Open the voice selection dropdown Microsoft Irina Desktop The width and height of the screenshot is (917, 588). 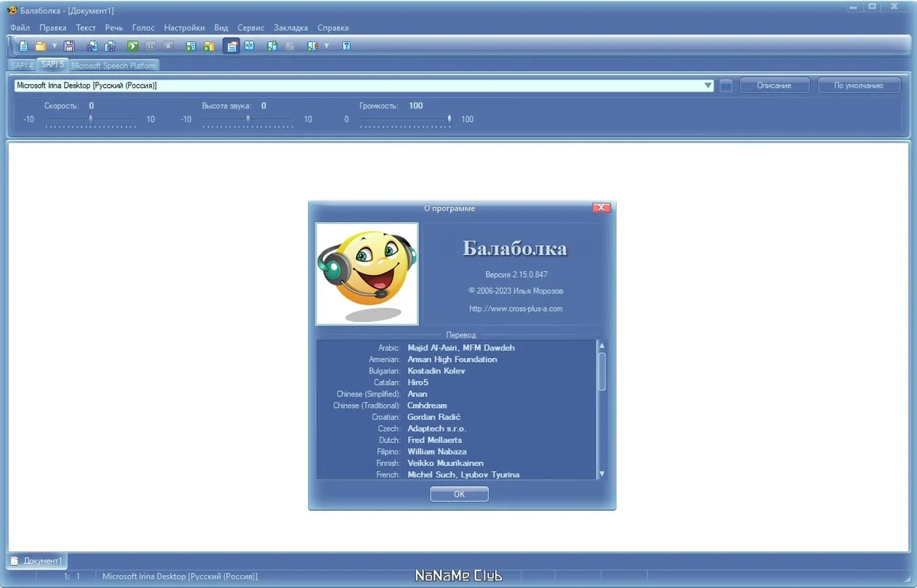(x=365, y=86)
